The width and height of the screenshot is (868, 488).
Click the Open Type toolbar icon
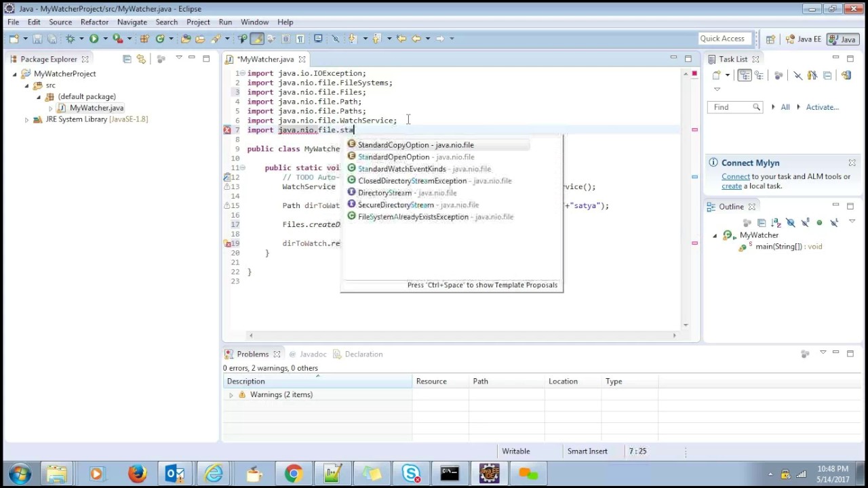[186, 39]
